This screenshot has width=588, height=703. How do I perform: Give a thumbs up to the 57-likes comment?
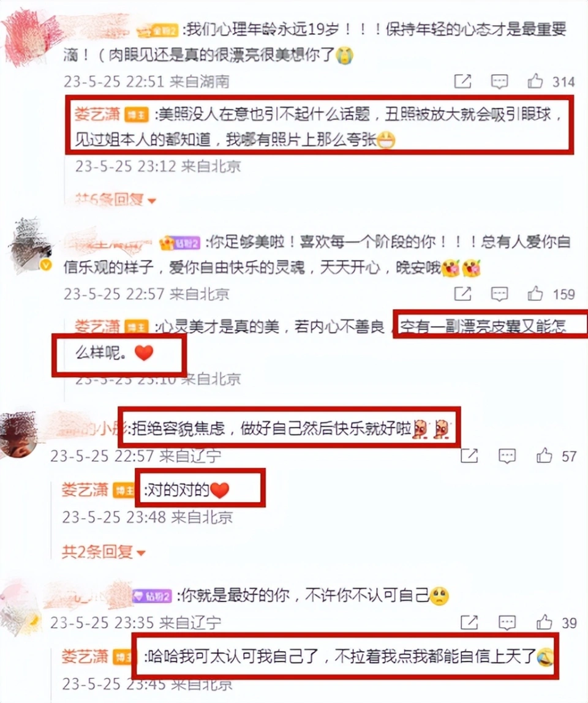[544, 456]
